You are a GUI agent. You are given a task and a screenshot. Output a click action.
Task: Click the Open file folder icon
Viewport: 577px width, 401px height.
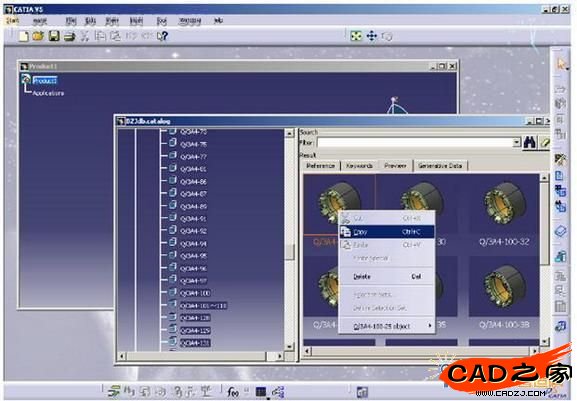(x=38, y=36)
